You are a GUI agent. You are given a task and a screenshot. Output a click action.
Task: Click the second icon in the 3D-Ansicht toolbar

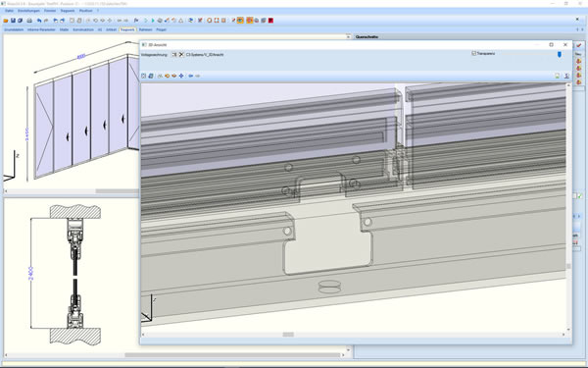pos(151,76)
